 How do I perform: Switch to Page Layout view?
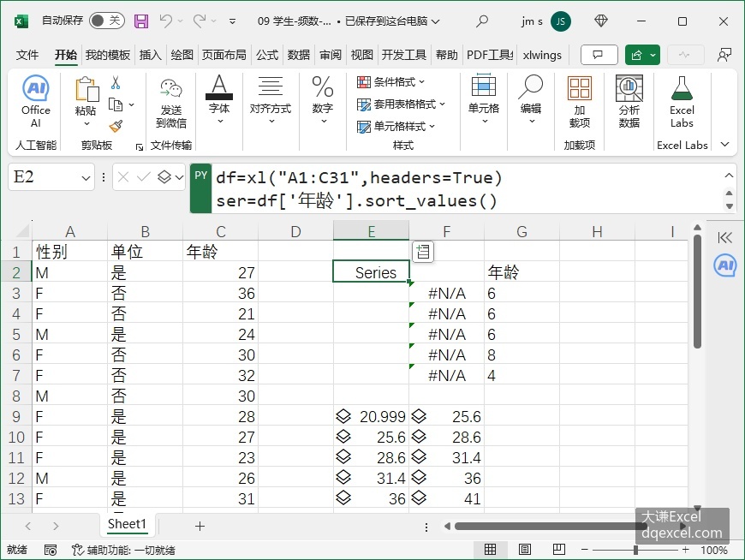click(525, 550)
